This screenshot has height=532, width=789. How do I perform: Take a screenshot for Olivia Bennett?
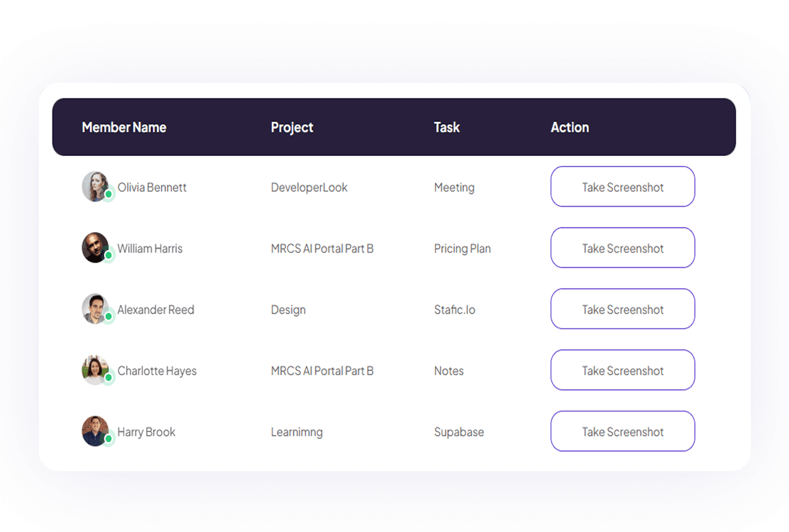pyautogui.click(x=622, y=187)
